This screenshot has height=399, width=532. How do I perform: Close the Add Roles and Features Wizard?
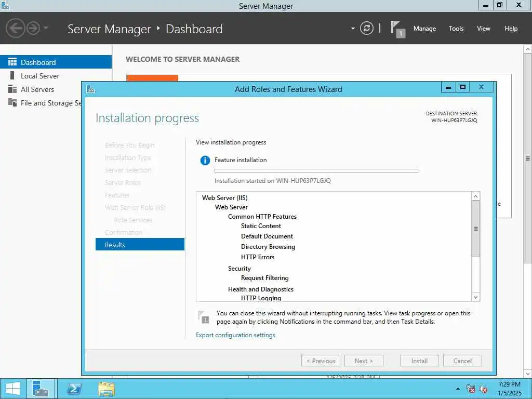click(482, 87)
